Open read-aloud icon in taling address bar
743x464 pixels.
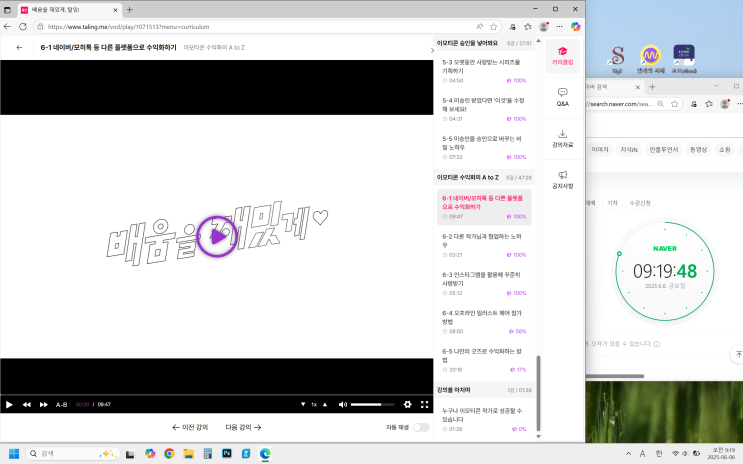pyautogui.click(x=480, y=27)
